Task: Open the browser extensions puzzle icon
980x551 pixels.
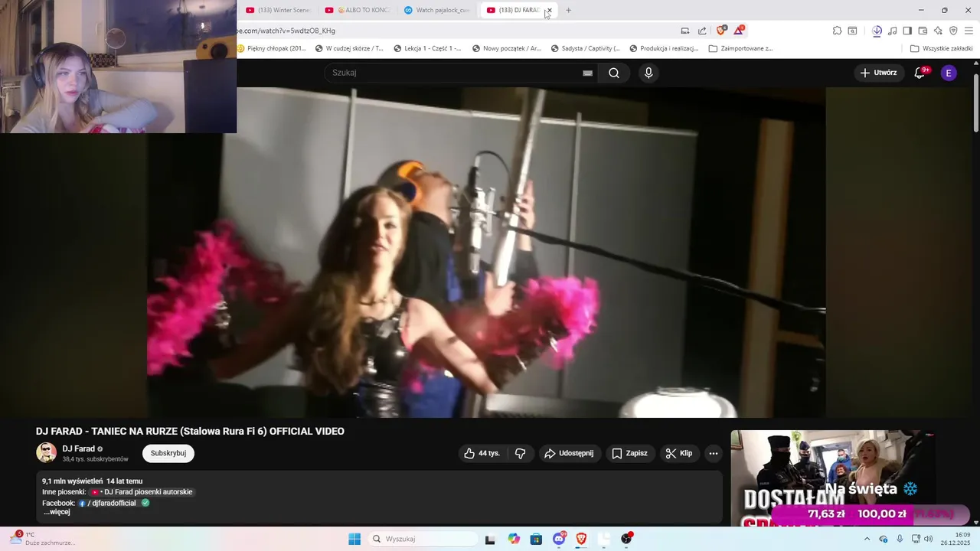Action: point(837,31)
